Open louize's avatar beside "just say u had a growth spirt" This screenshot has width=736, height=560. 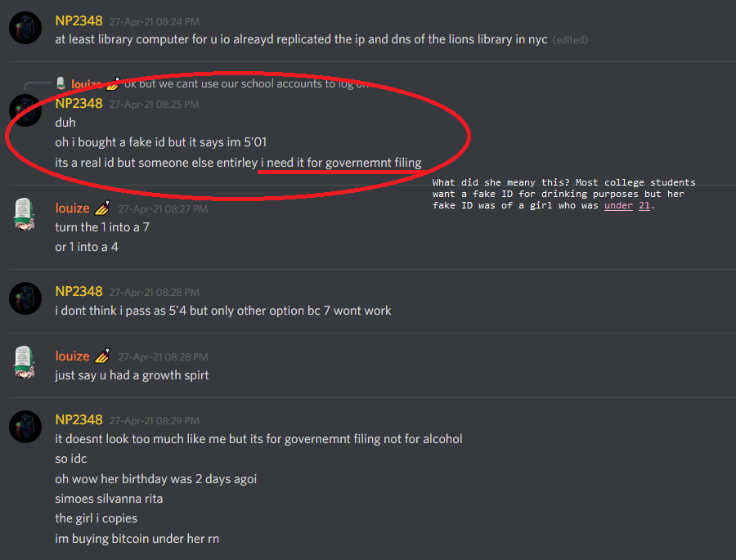(24, 362)
